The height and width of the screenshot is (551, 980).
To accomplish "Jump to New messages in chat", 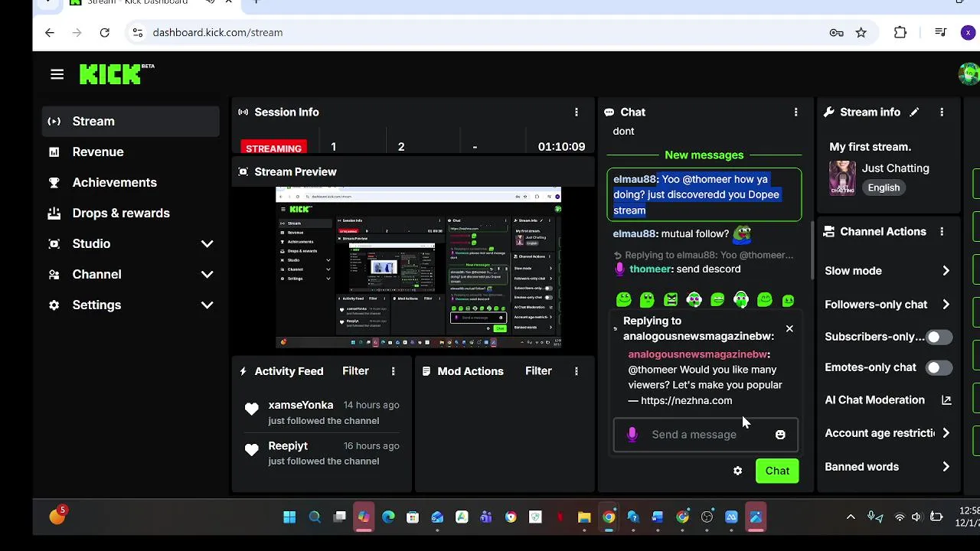I will coord(704,155).
